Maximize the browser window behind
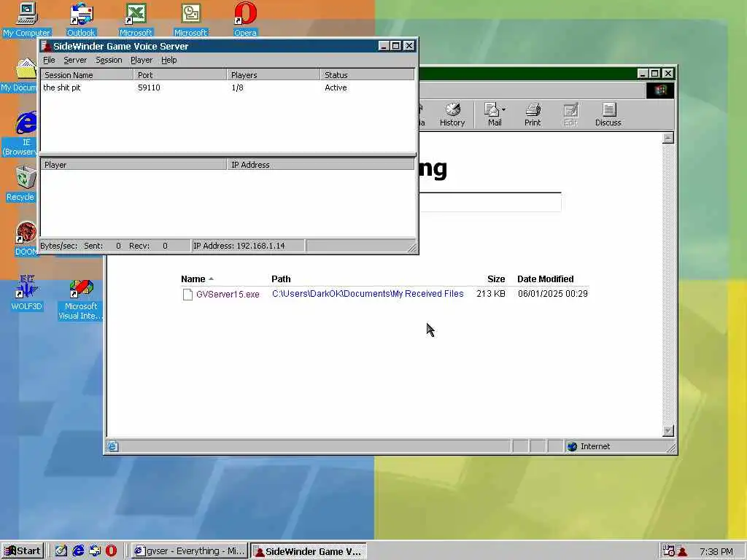747x560 pixels. tap(655, 74)
